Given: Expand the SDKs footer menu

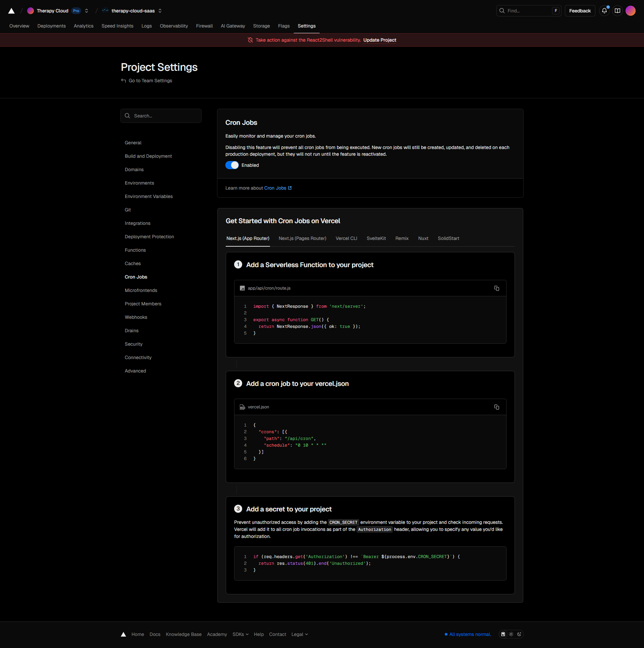Looking at the screenshot, I should [x=240, y=634].
